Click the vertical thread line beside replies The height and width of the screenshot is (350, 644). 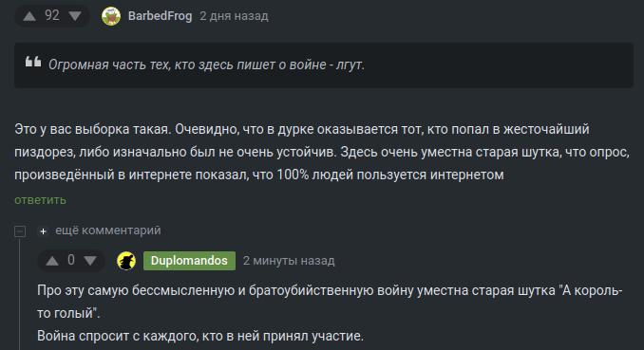tap(19, 293)
